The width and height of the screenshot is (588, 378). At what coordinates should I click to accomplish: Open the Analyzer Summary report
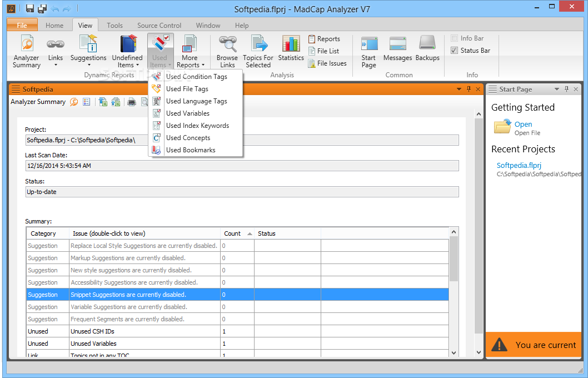[26, 51]
